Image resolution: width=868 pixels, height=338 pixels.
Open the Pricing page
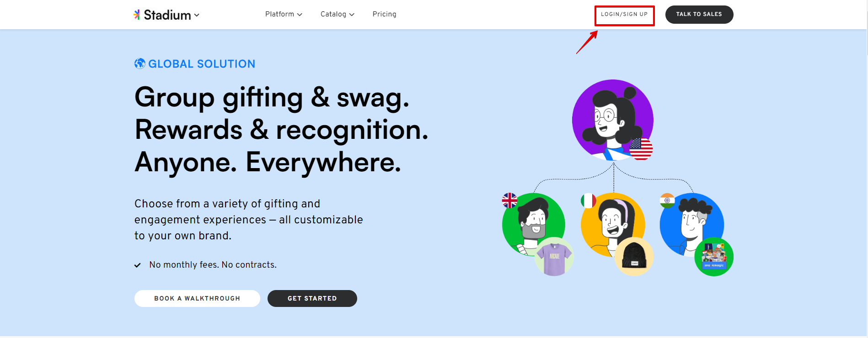[x=384, y=14]
